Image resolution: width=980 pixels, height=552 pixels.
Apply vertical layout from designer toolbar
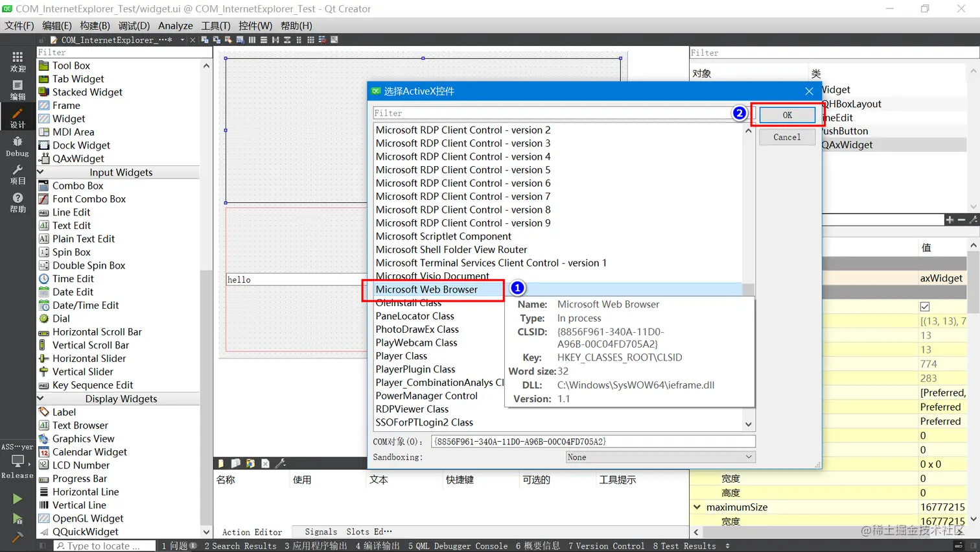(264, 40)
